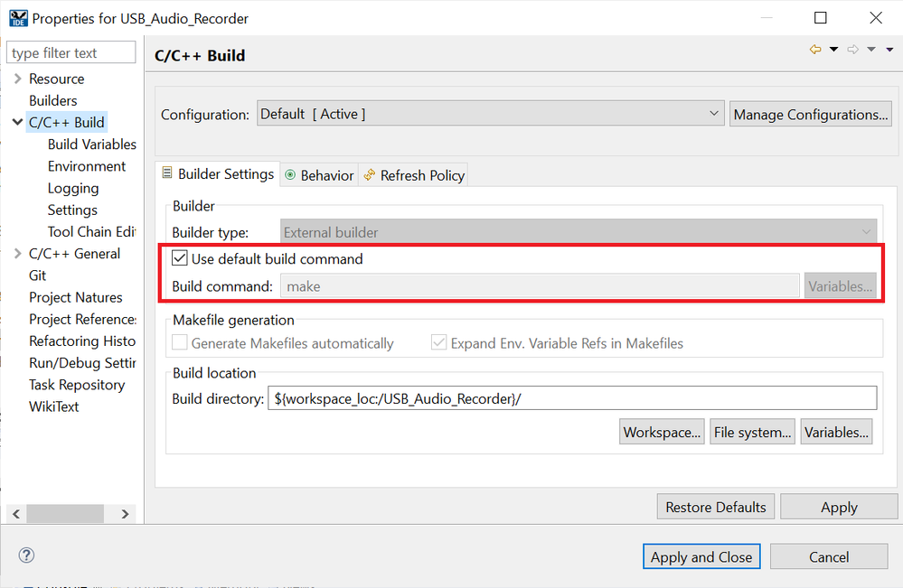Open the help dialog via question mark icon
Image resolution: width=903 pixels, height=588 pixels.
26,555
